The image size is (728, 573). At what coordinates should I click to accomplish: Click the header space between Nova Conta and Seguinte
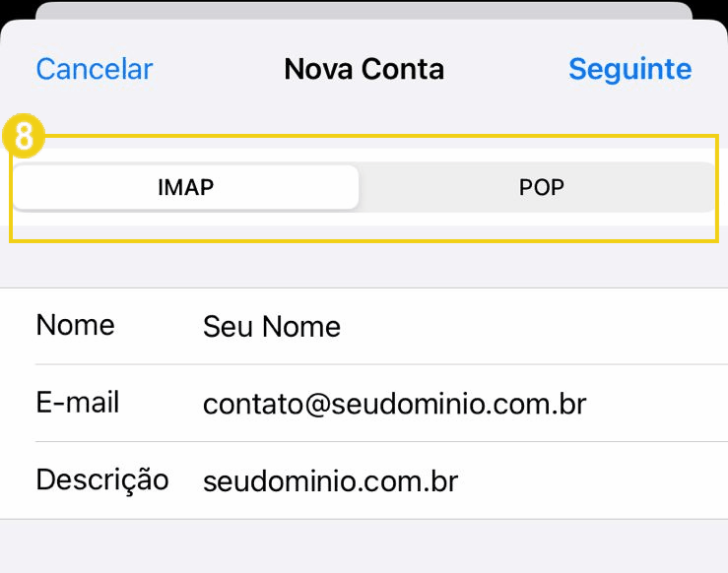[506, 69]
